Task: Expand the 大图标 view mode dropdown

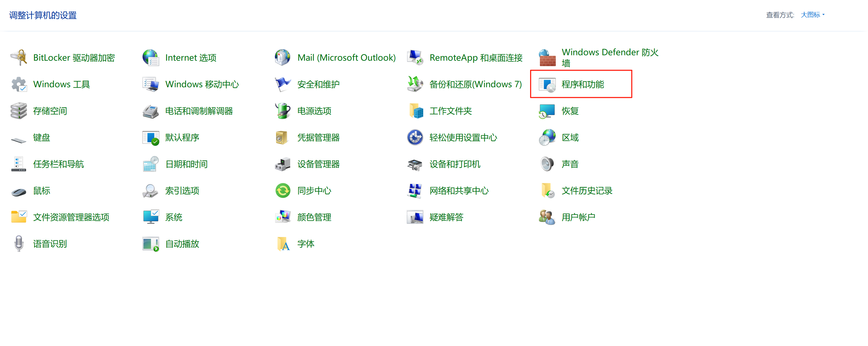Action: pos(812,15)
